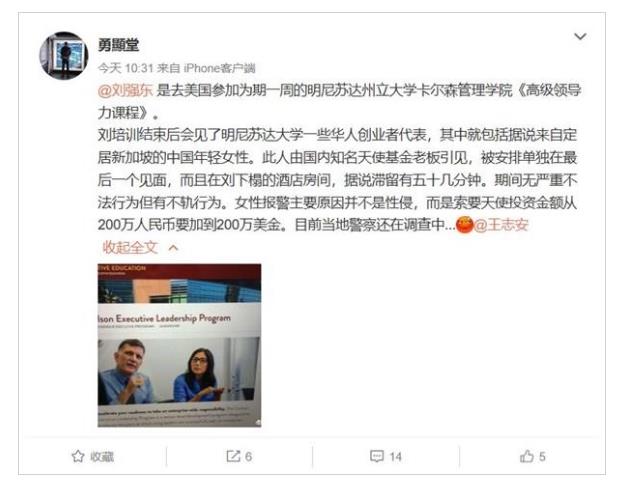
Task: Click the post timestamp 今天 10:31
Action: click(125, 68)
